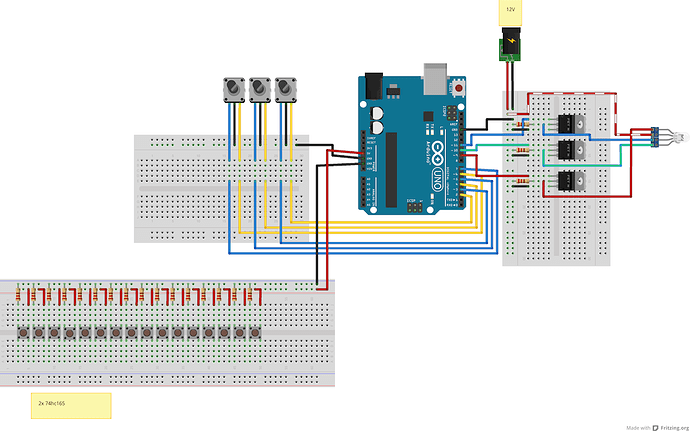Select the middle resistor beside the MOSFETs

(522, 150)
